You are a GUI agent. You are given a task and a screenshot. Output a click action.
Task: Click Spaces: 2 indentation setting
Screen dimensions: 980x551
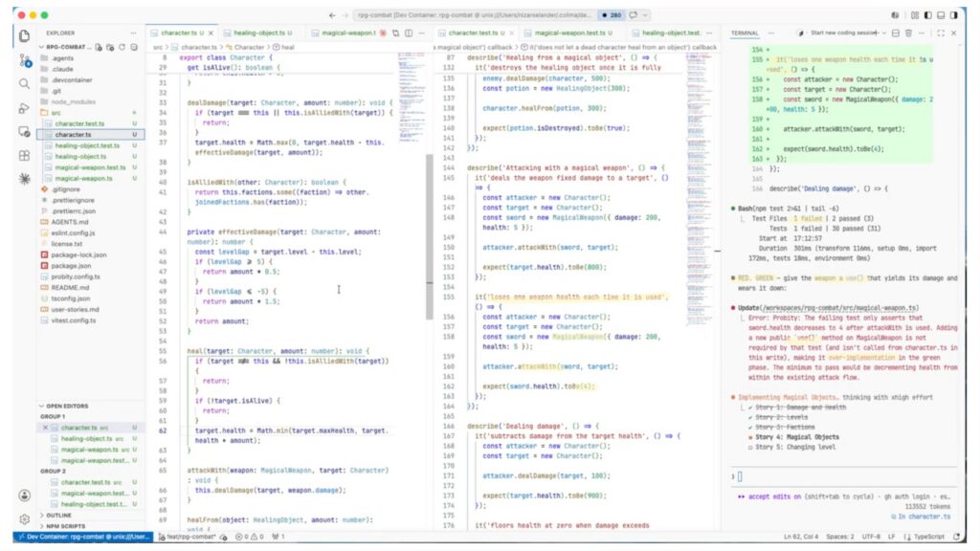click(x=840, y=537)
